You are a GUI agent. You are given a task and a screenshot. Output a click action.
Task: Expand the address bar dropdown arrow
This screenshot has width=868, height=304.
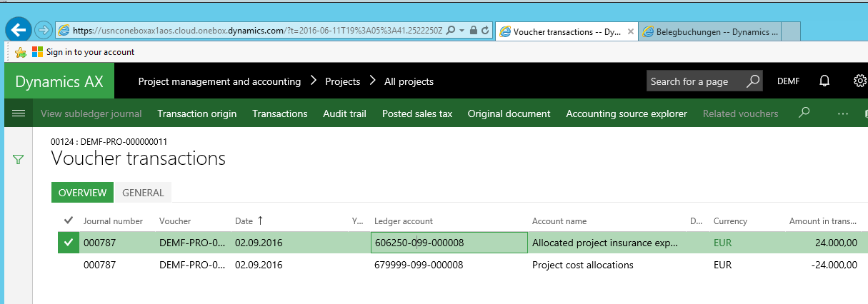462,31
